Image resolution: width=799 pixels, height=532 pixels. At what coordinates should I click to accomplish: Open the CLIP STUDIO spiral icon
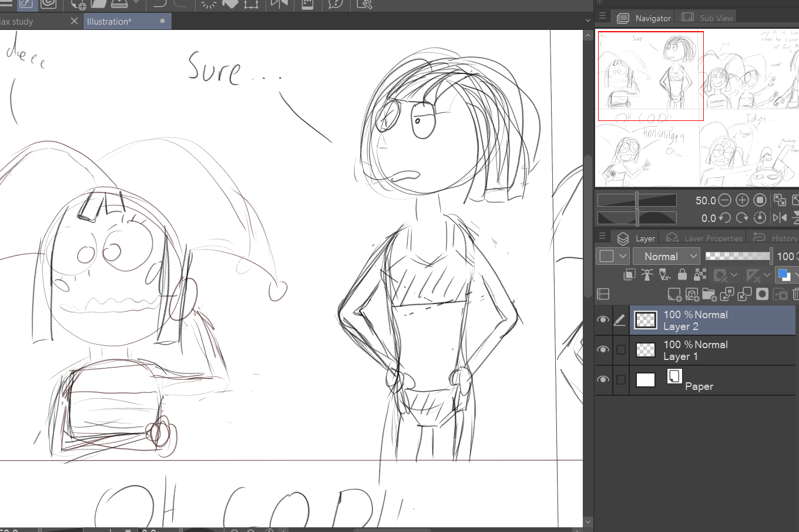pyautogui.click(x=48, y=4)
